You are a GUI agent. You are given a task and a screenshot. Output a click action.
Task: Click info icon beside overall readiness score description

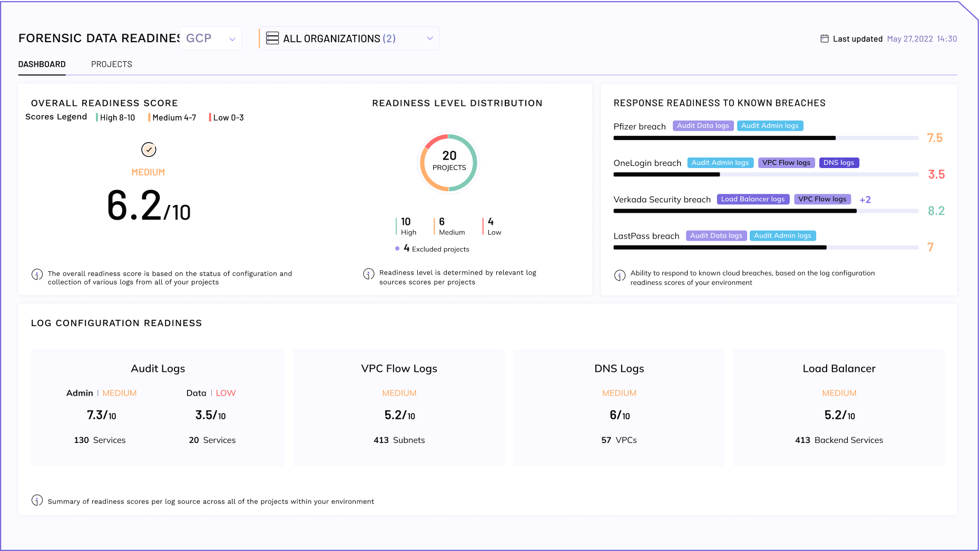click(x=37, y=274)
